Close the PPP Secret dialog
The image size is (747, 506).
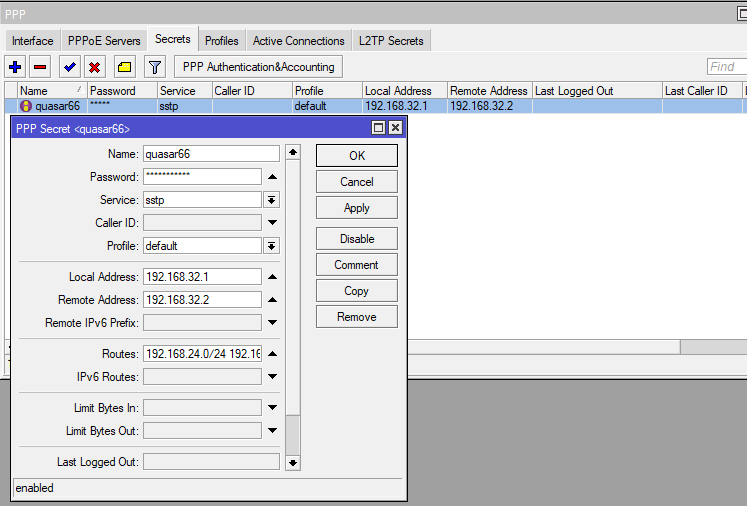coord(395,128)
